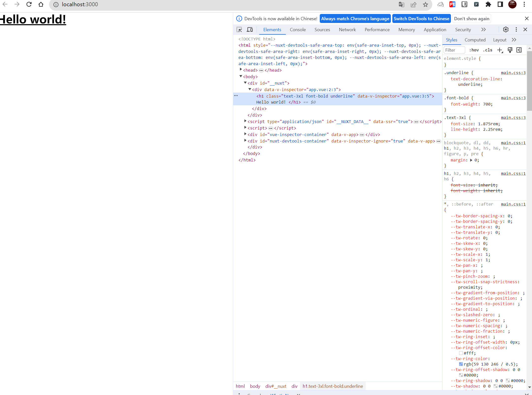Share this page icon

point(413,4)
